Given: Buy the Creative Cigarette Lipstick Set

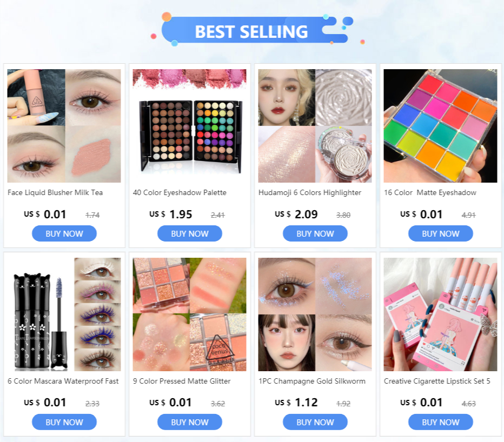Looking at the screenshot, I should tap(441, 422).
